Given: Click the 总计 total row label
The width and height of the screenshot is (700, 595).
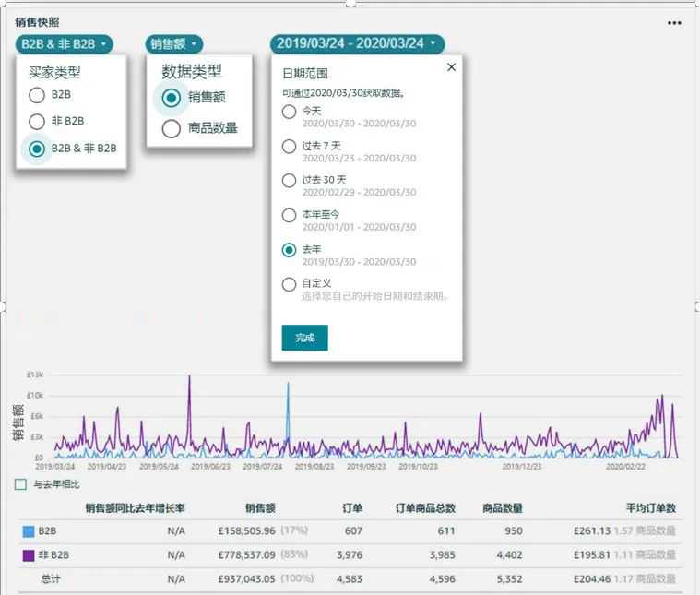Looking at the screenshot, I should click(50, 579).
